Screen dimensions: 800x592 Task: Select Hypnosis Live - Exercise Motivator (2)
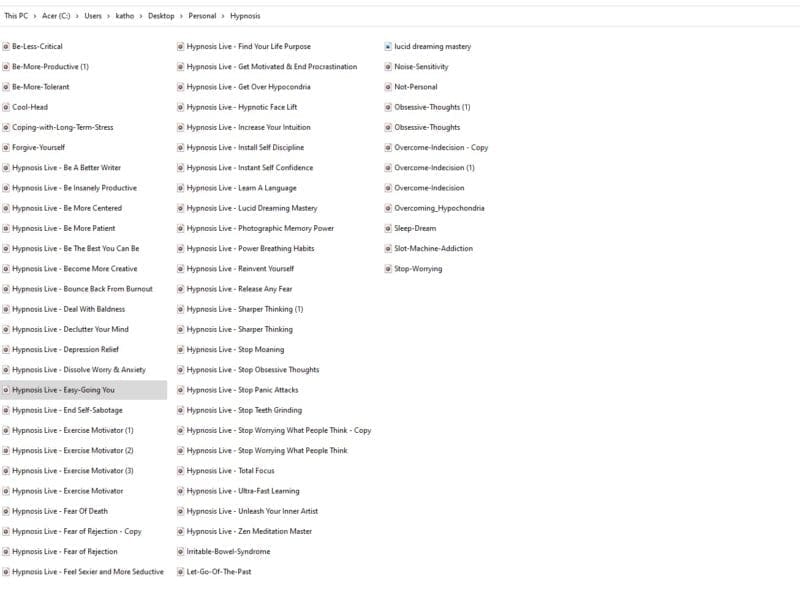coord(73,451)
